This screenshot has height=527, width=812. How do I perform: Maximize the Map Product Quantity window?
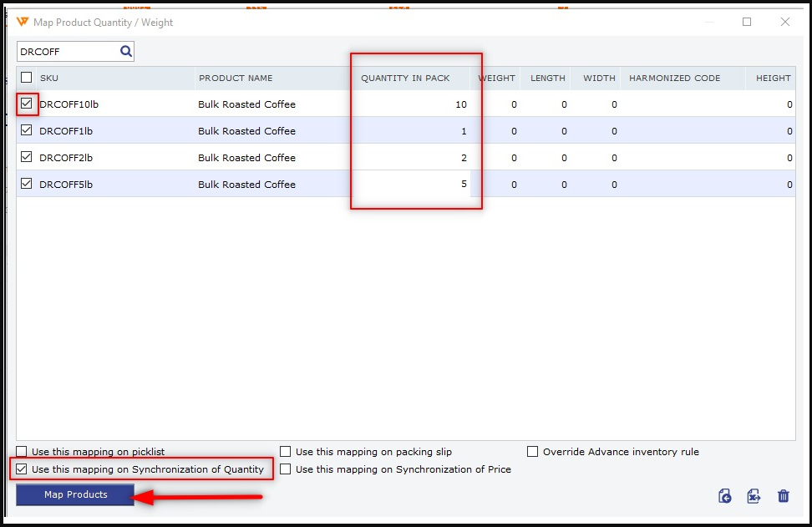[x=747, y=23]
